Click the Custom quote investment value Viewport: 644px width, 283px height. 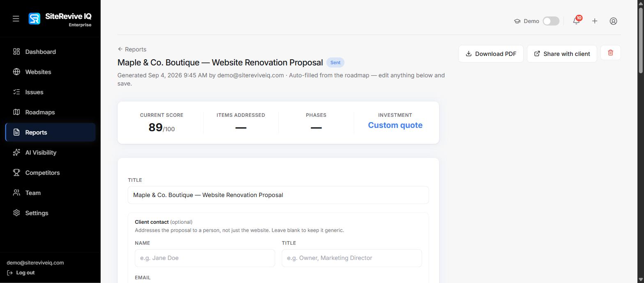395,125
